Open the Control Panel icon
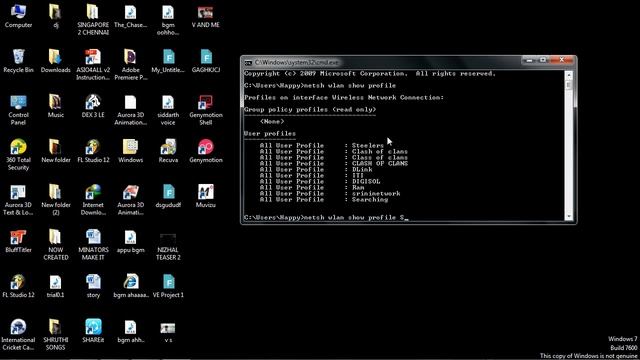This screenshot has height=360, width=640. coord(18,110)
